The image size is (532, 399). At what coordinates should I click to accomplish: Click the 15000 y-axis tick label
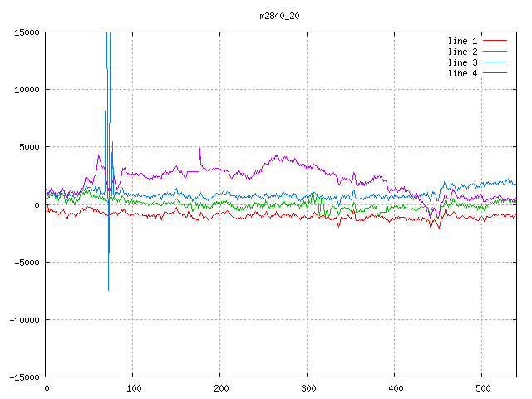click(25, 32)
